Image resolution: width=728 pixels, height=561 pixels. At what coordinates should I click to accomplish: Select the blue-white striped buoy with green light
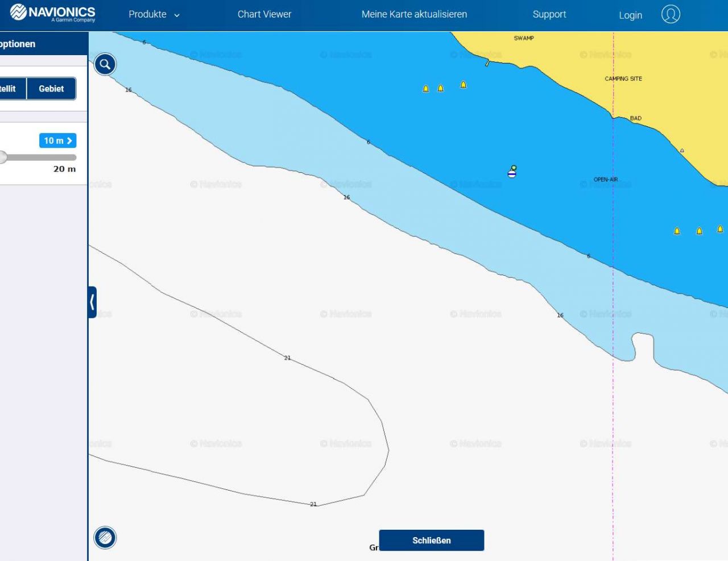click(512, 172)
